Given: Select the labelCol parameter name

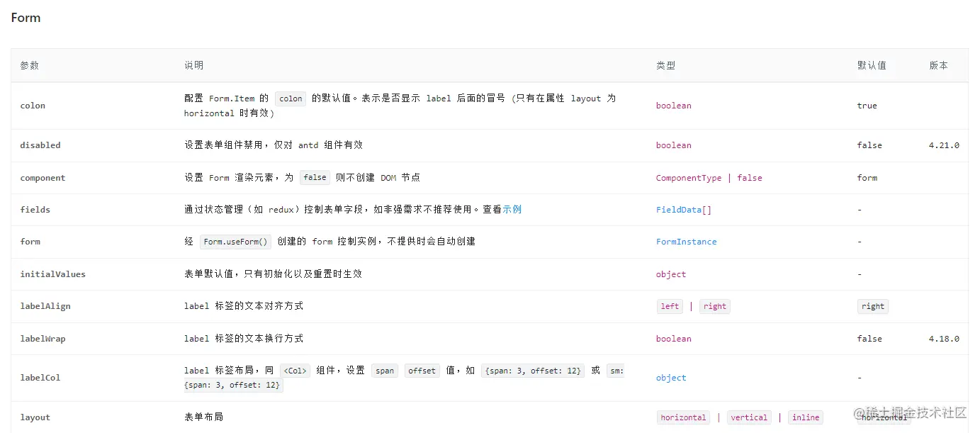Looking at the screenshot, I should tap(40, 378).
